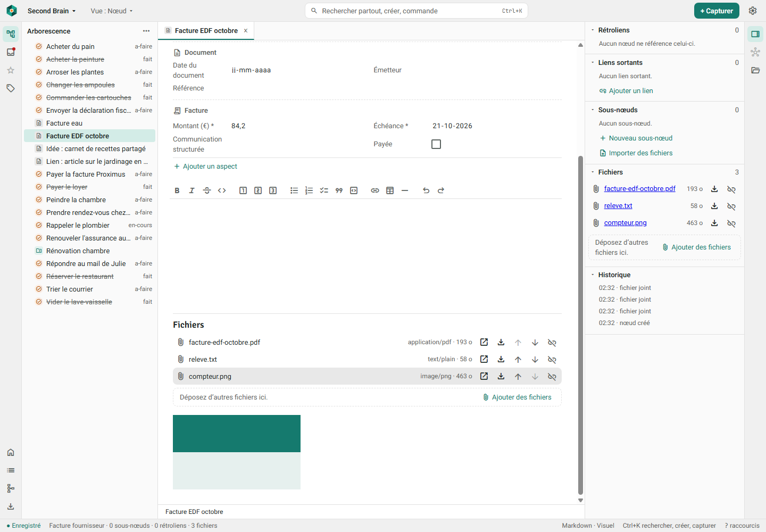Toggle the right side panel visibility
Screen dimensions: 766x532
click(x=755, y=34)
